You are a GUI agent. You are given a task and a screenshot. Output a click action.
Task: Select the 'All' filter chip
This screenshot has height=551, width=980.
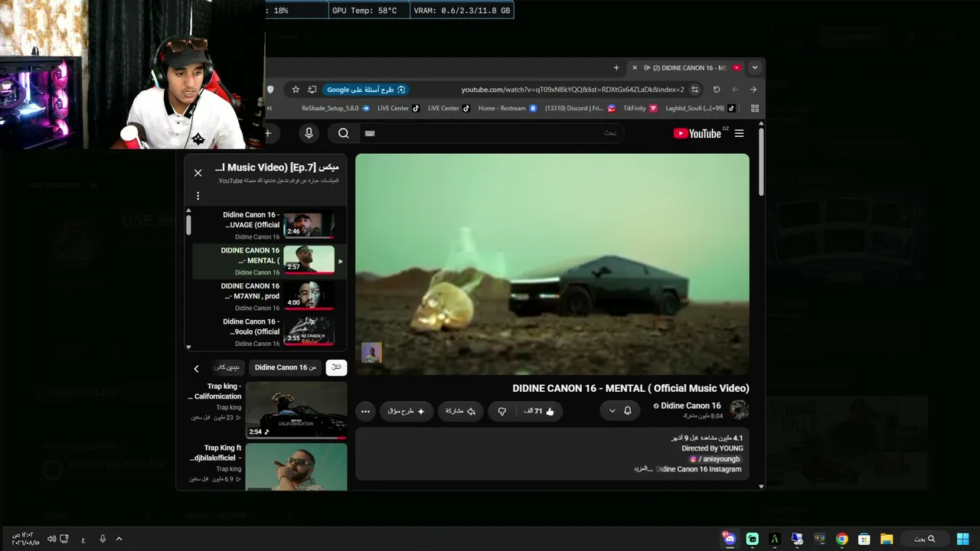tap(336, 367)
